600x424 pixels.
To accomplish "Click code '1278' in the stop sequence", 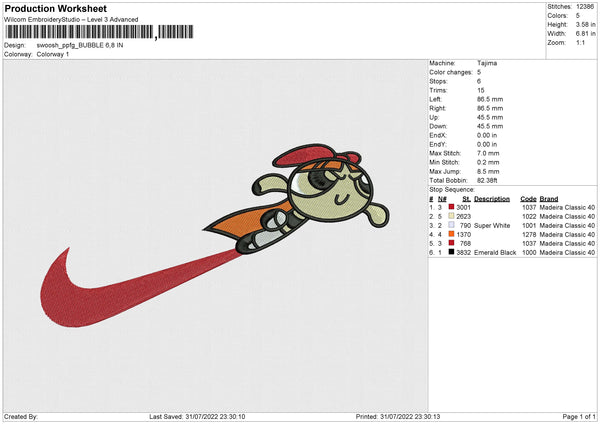I will [529, 235].
